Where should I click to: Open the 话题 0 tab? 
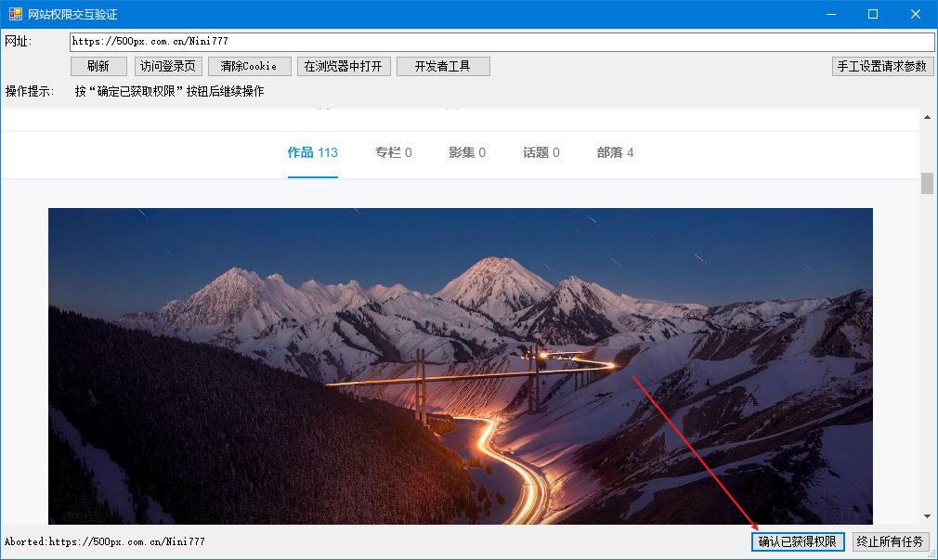541,152
